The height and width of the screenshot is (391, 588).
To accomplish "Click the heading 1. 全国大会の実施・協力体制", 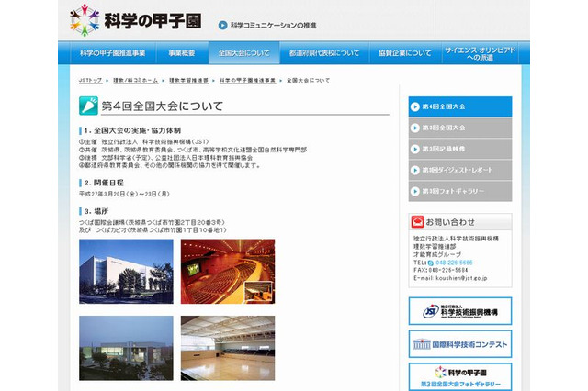I will pyautogui.click(x=132, y=130).
